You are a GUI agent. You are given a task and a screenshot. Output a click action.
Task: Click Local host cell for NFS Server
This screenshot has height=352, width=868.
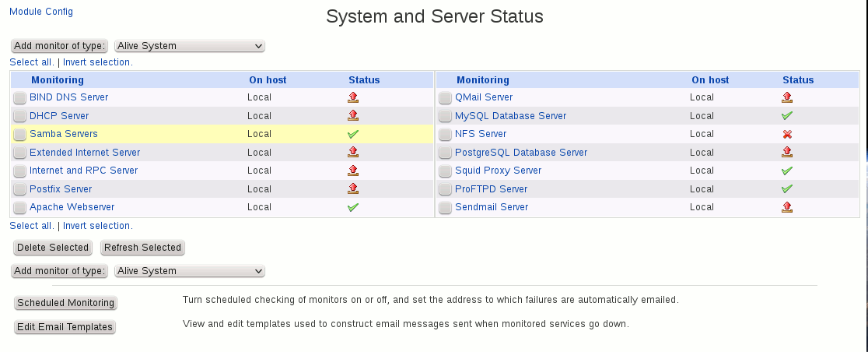tap(702, 134)
